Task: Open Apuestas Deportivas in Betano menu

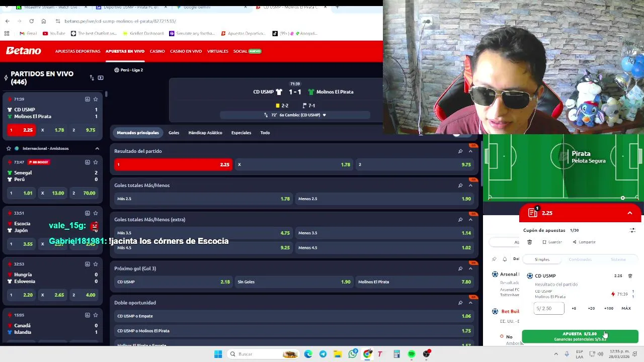Action: (77, 51)
